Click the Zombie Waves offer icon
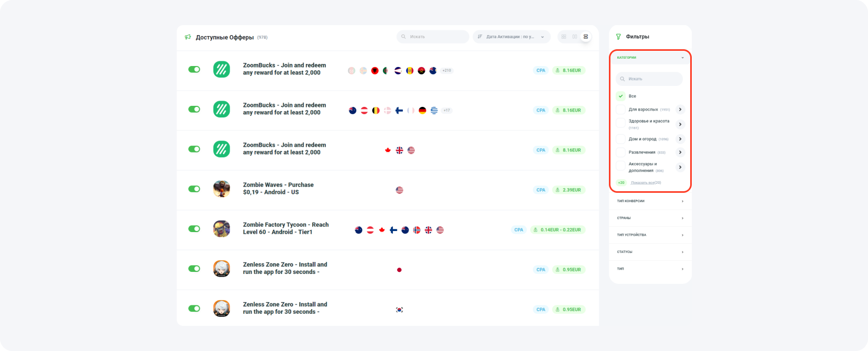Image resolution: width=868 pixels, height=351 pixels. point(221,189)
